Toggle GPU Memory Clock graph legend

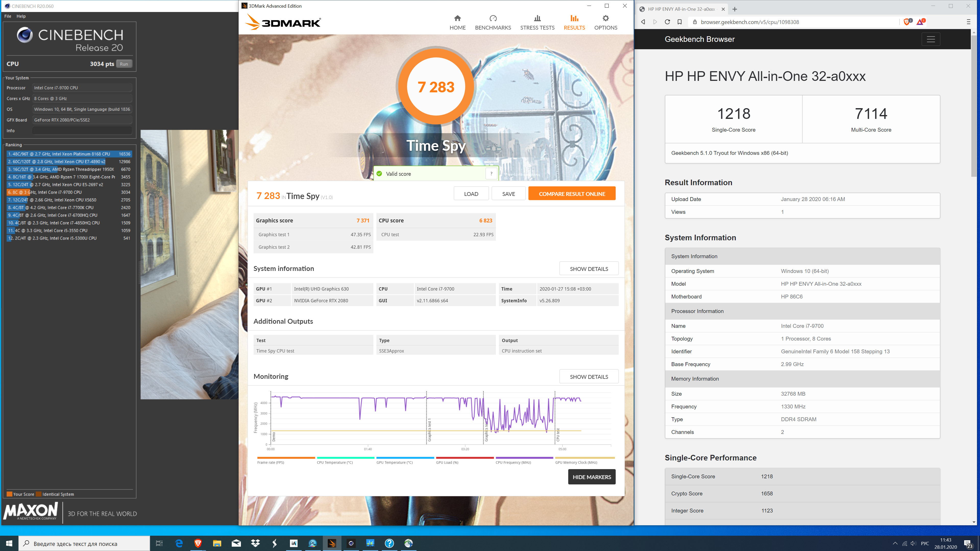tap(584, 460)
